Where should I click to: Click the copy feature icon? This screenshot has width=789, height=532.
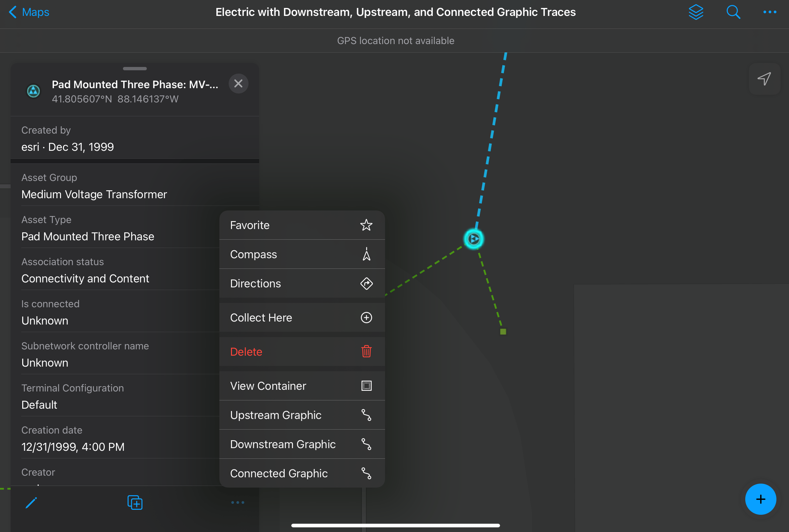135,502
